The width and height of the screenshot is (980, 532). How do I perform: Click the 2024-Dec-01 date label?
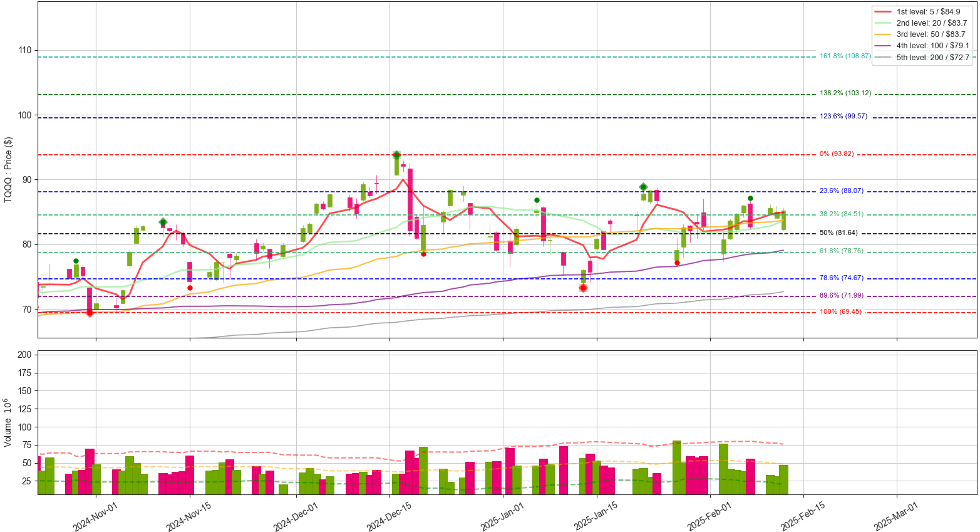pyautogui.click(x=296, y=516)
